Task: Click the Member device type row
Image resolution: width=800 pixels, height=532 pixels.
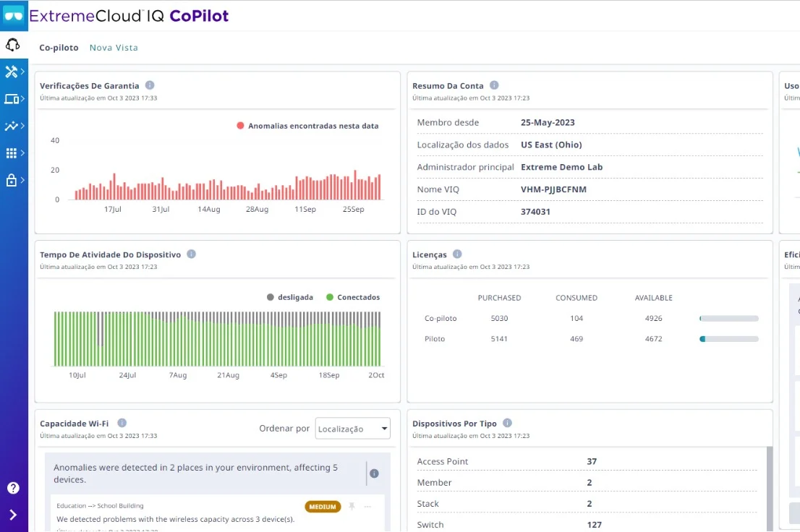Action: pos(587,483)
